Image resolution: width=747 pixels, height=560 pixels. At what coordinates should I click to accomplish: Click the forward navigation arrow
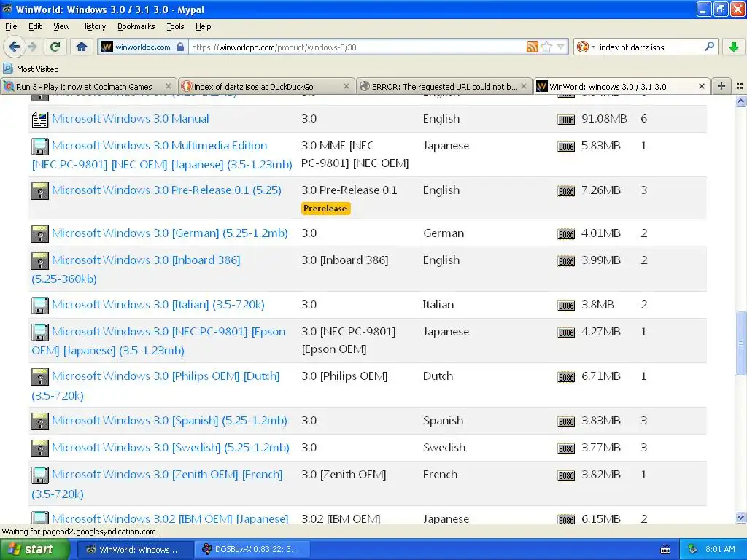click(x=32, y=47)
